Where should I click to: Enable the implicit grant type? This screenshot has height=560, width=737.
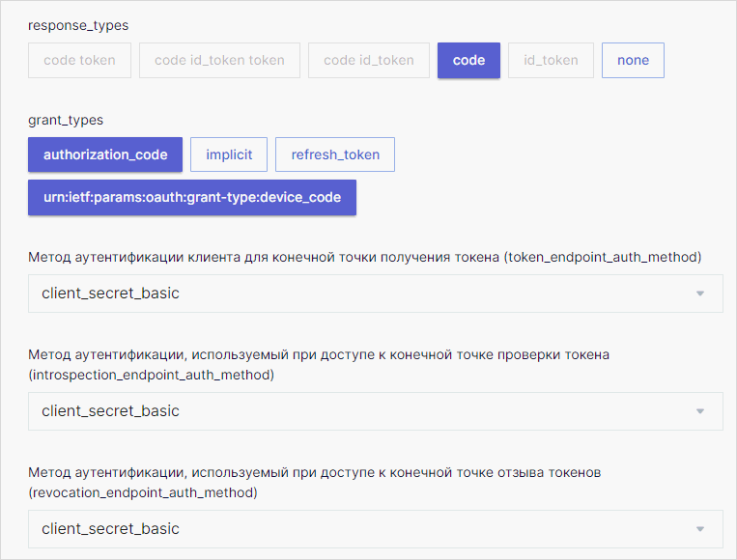click(x=229, y=154)
